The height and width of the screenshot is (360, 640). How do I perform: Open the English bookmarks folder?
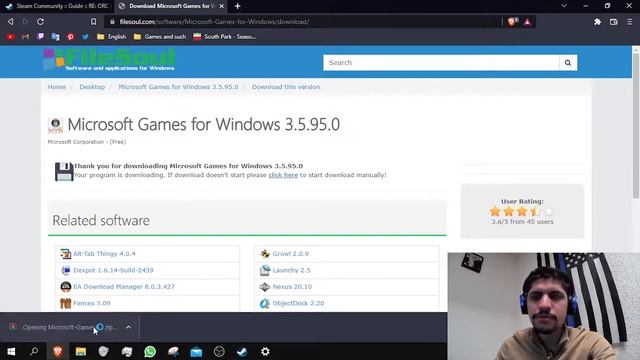pos(111,37)
